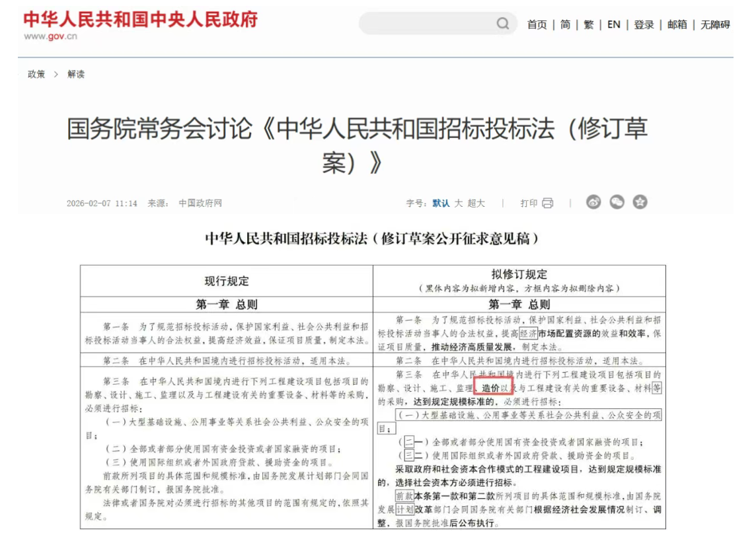This screenshot has height=551, width=756.
Task: Open the 解读 breadcrumb link
Action: pos(76,74)
